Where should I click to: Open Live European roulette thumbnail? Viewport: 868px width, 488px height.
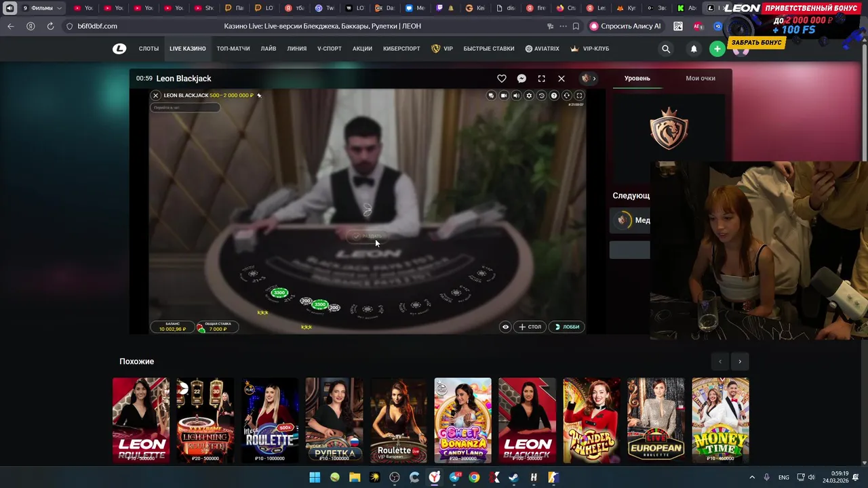click(656, 420)
